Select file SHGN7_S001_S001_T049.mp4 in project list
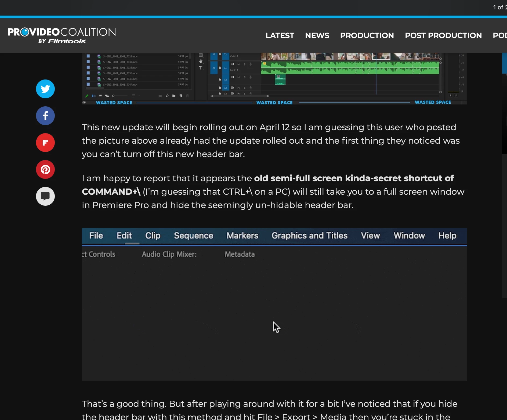This screenshot has height=420, width=507. 120,85
